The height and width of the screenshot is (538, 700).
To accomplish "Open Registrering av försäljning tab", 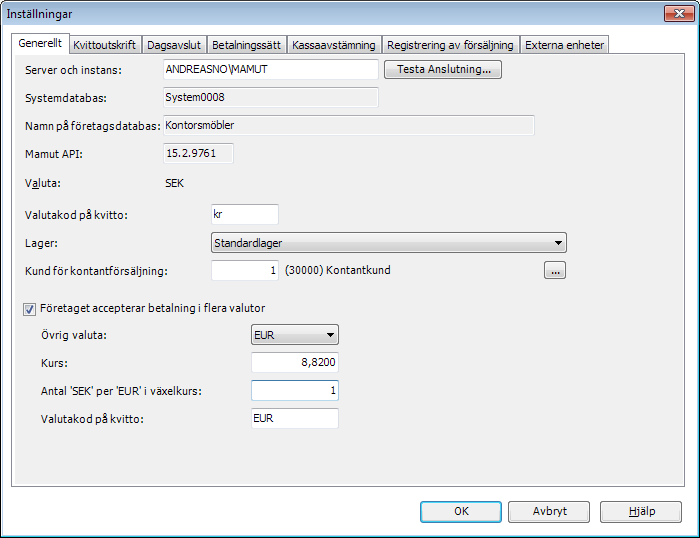I will (x=450, y=45).
